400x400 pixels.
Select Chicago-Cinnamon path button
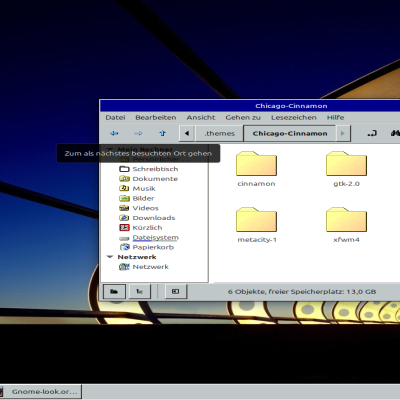(290, 133)
